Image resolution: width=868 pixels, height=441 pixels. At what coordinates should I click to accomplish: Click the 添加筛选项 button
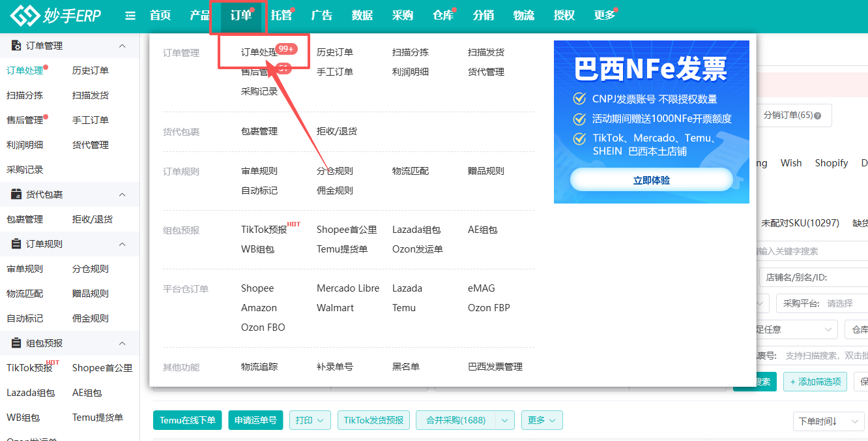point(815,382)
